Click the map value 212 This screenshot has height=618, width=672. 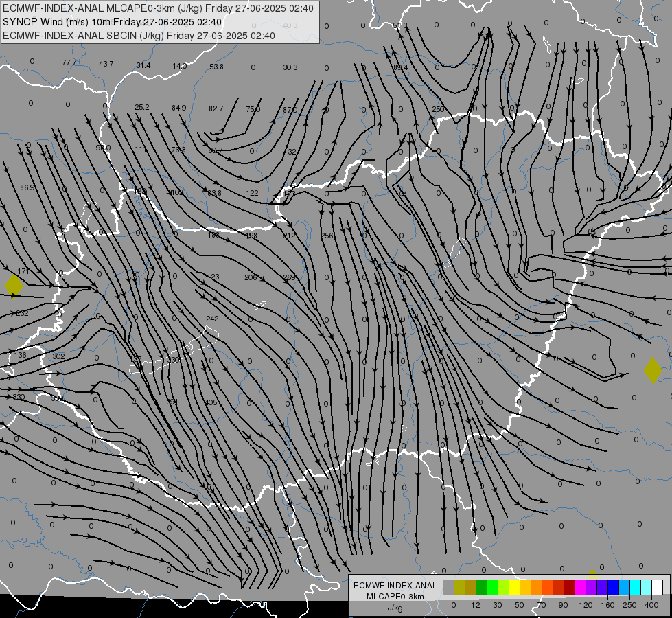[289, 236]
